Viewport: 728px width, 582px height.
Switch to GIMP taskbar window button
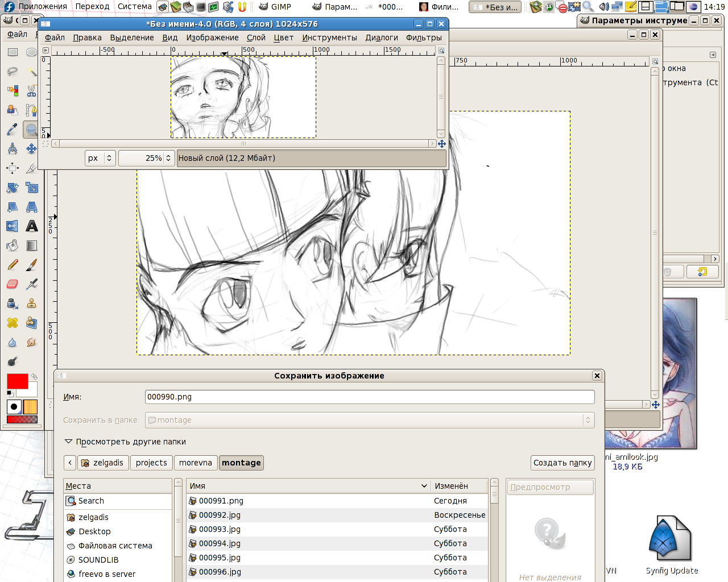(275, 7)
